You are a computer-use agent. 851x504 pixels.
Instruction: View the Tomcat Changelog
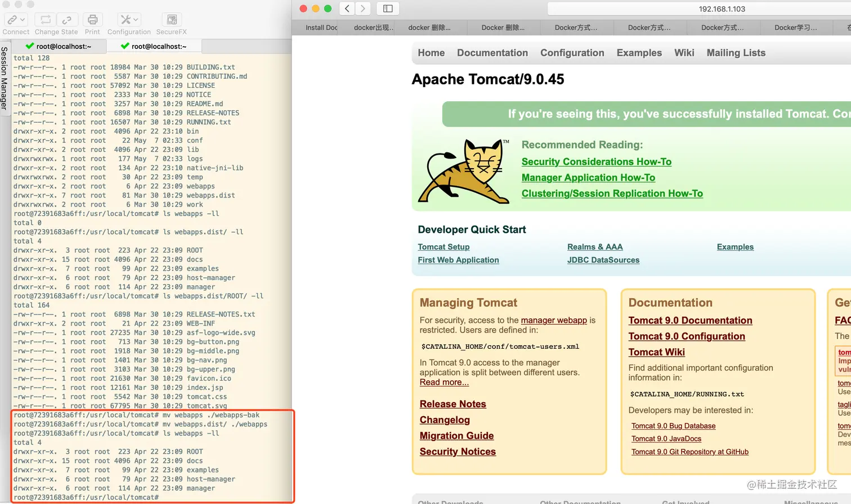445,420
